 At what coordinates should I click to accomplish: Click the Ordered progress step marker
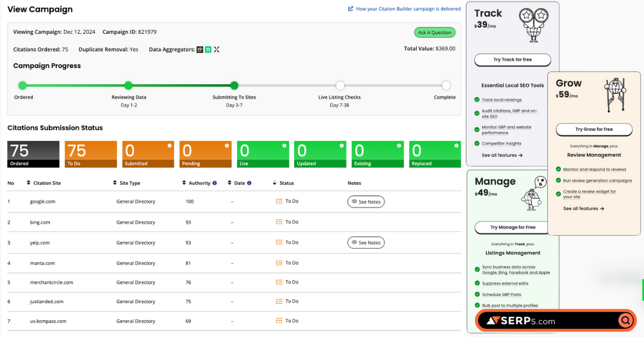coord(23,85)
